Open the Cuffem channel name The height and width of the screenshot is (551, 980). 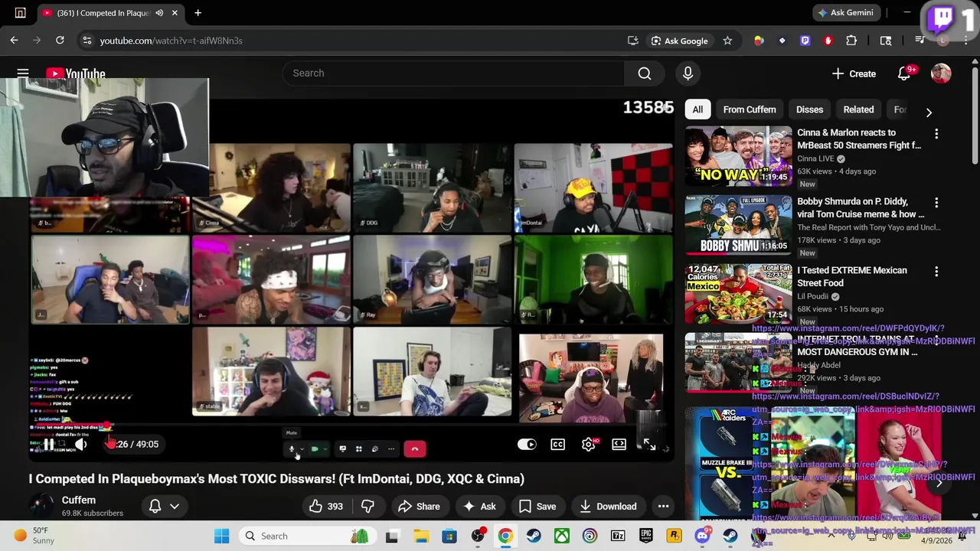tap(79, 500)
